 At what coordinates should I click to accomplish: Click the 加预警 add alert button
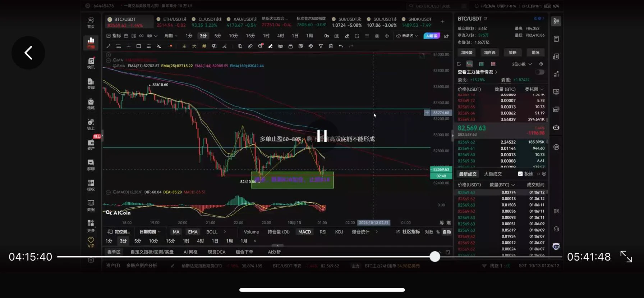click(467, 53)
